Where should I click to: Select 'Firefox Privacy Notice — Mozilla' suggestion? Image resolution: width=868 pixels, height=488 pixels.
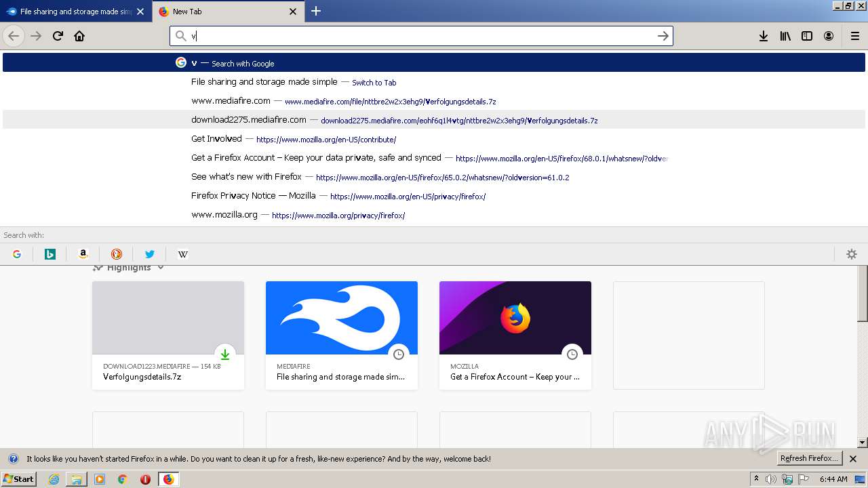[x=434, y=196]
